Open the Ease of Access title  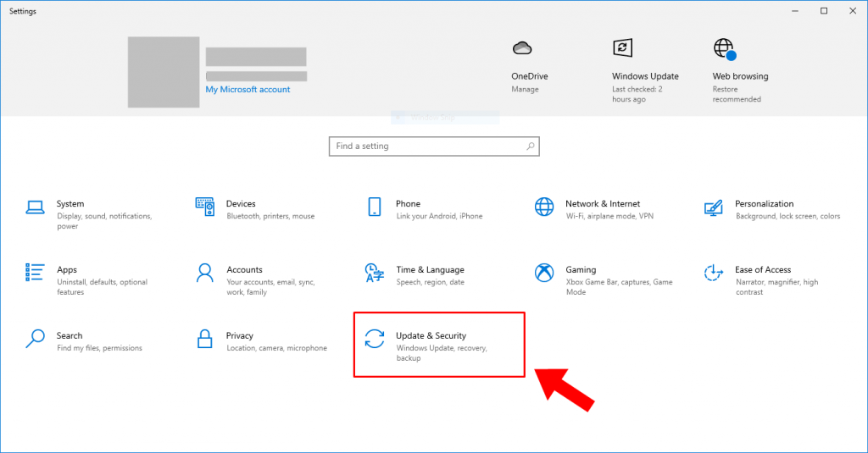click(x=763, y=269)
